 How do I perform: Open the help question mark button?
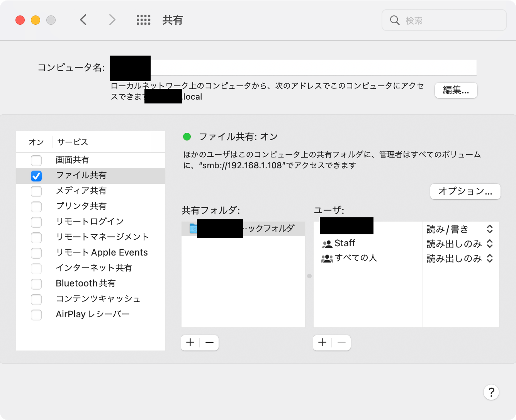pos(491,392)
